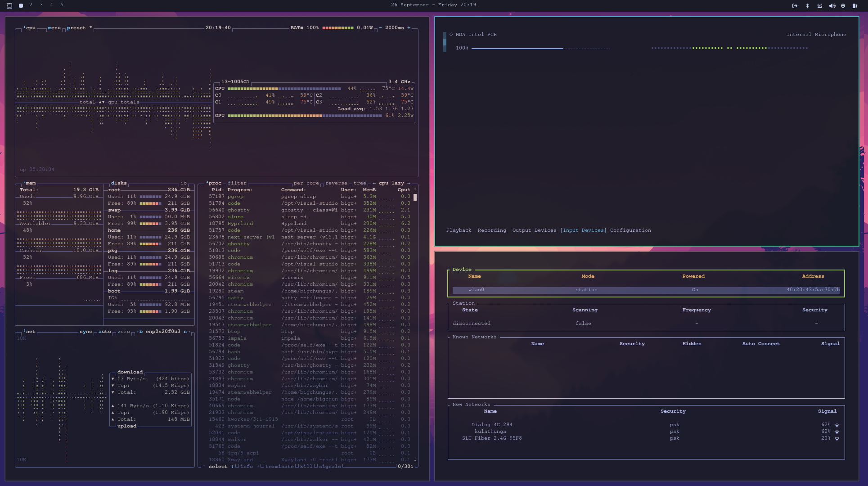Click right arrow next to cpu lazy sorting

(x=409, y=183)
